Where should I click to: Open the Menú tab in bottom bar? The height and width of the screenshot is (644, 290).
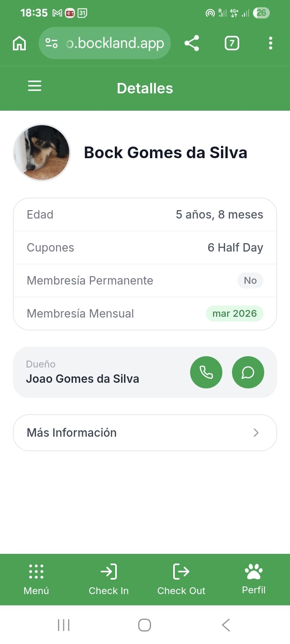tap(36, 579)
